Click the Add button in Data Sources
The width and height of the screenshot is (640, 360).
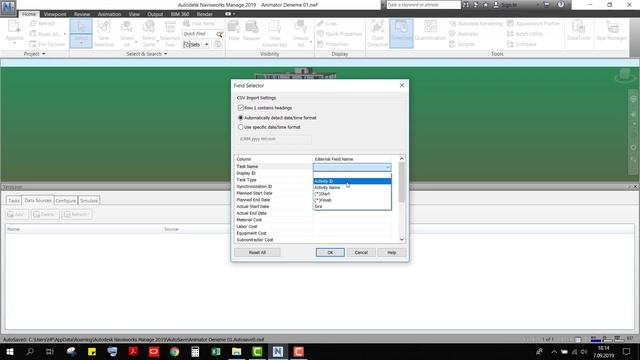16,214
